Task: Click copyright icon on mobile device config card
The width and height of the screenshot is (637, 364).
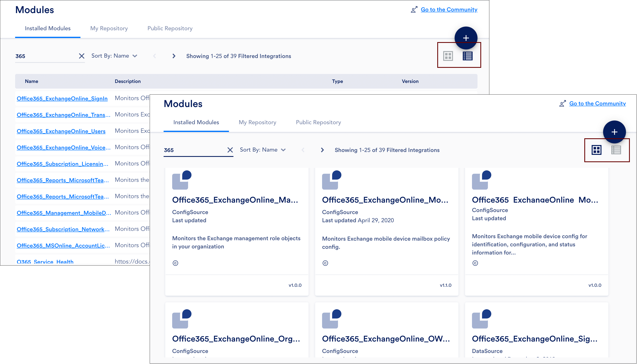Action: tap(475, 263)
